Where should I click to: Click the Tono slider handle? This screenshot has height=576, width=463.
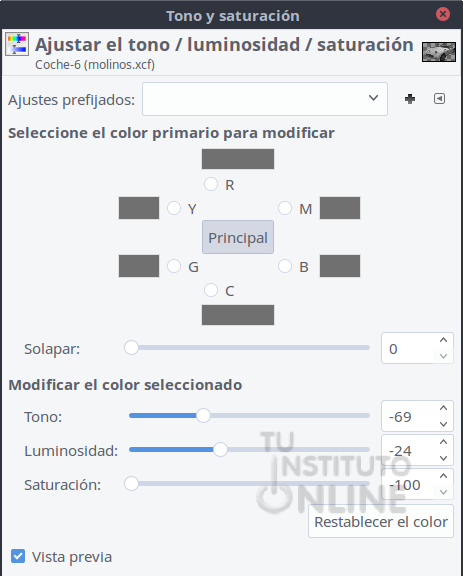[203, 415]
